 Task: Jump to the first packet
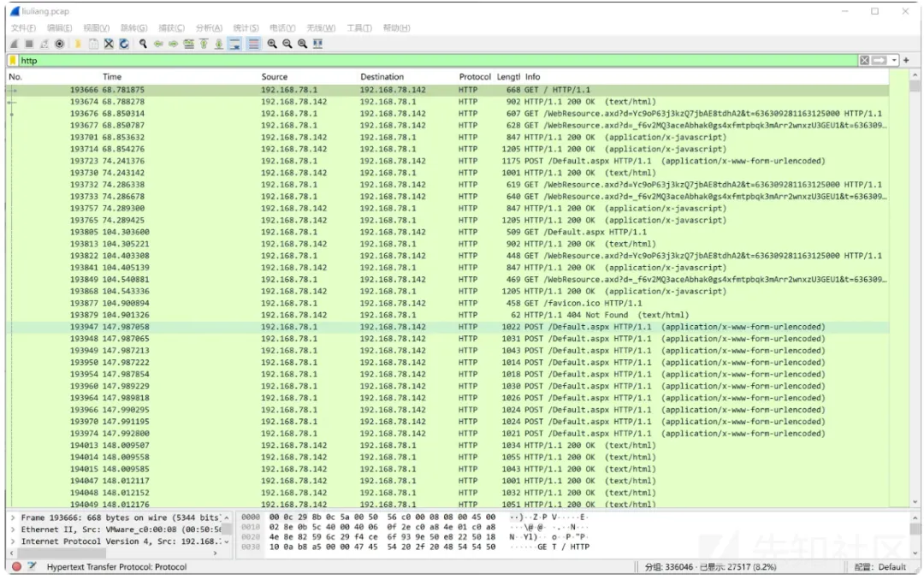coord(204,44)
